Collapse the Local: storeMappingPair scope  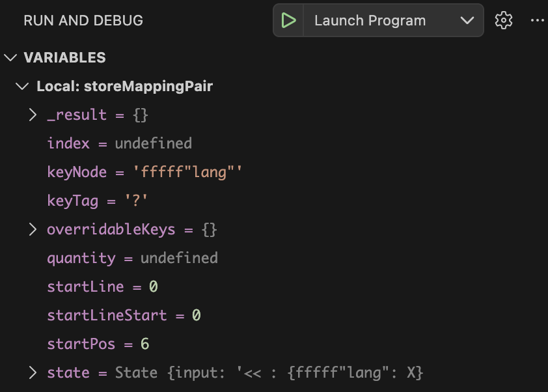pyautogui.click(x=21, y=86)
